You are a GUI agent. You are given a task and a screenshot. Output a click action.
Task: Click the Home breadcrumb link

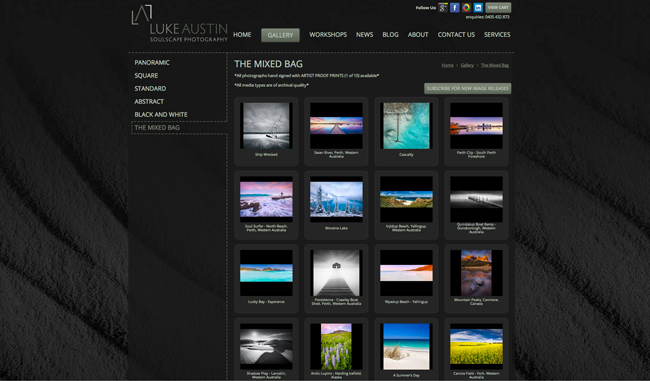[x=447, y=65]
